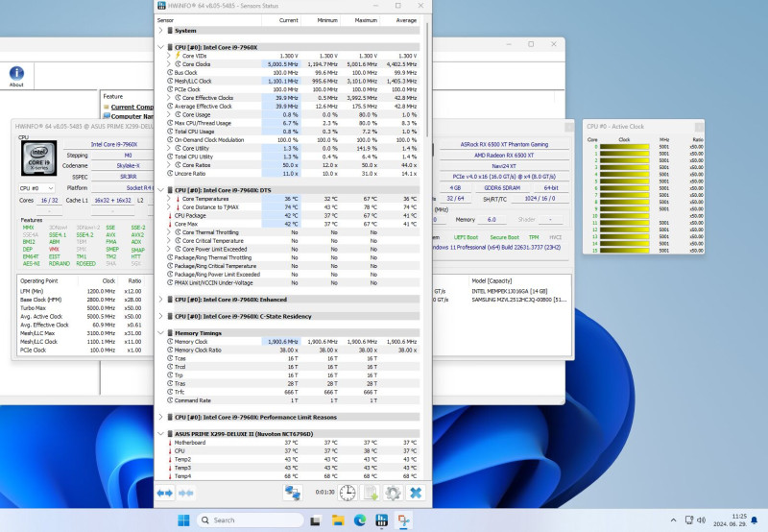This screenshot has height=532, width=768.
Task: Collapse the i9-7960X DTS group
Action: [160, 190]
